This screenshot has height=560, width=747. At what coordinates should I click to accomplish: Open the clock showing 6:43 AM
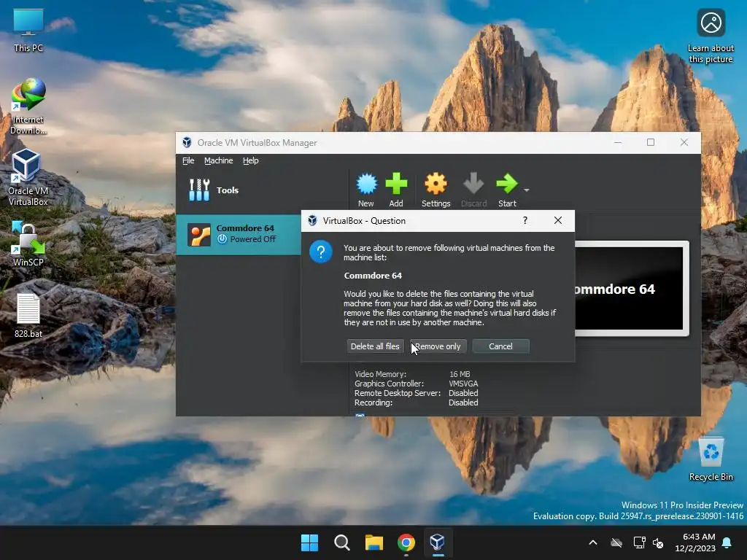point(695,542)
